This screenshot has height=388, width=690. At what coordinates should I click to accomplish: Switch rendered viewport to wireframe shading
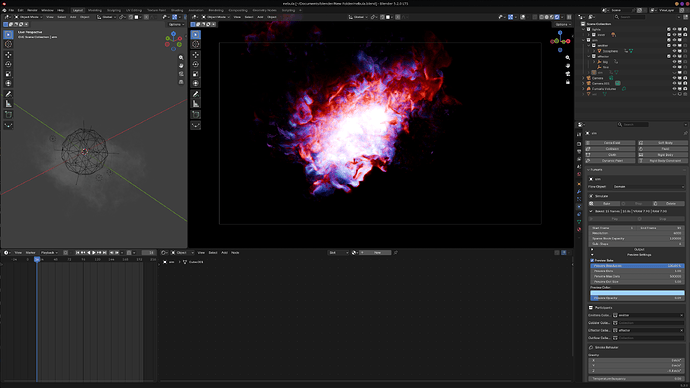(x=542, y=17)
